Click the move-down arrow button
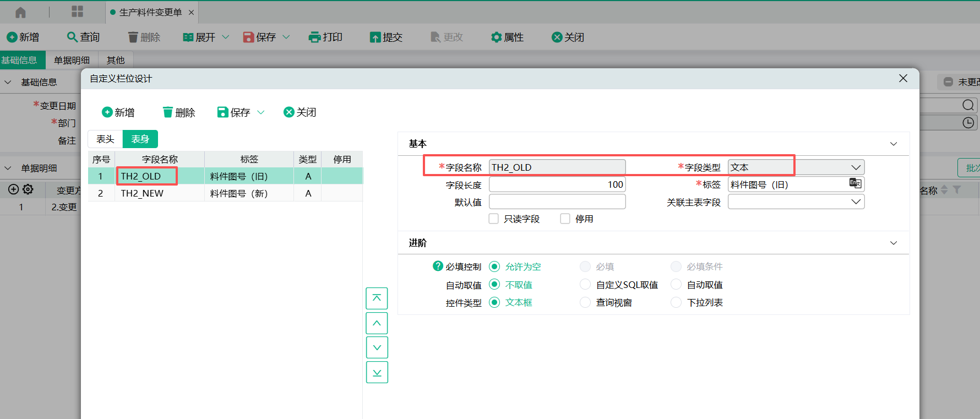Image resolution: width=980 pixels, height=419 pixels. [x=377, y=347]
